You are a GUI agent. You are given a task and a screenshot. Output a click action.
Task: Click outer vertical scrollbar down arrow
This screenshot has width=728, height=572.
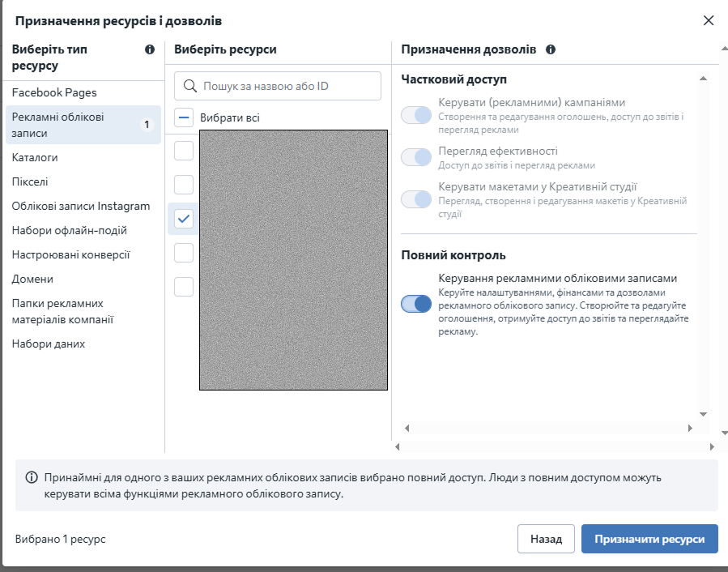(724, 433)
